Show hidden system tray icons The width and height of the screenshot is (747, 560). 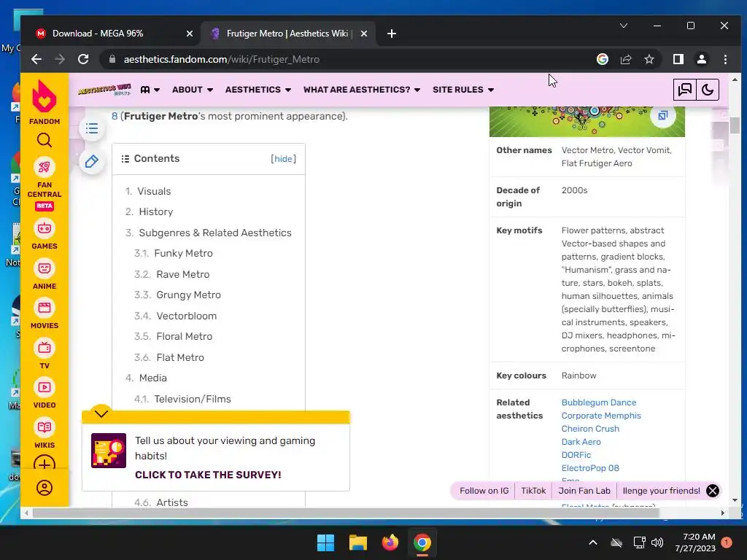[x=592, y=542]
